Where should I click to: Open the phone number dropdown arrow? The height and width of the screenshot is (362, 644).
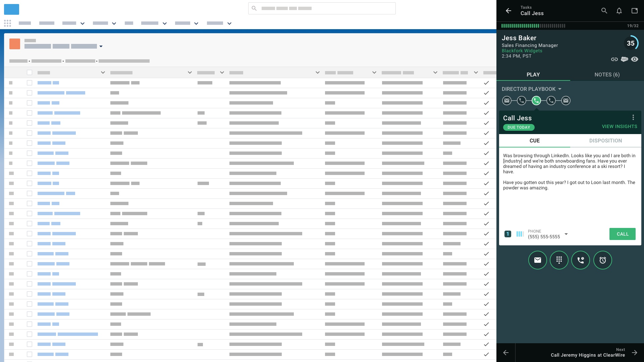click(x=566, y=234)
